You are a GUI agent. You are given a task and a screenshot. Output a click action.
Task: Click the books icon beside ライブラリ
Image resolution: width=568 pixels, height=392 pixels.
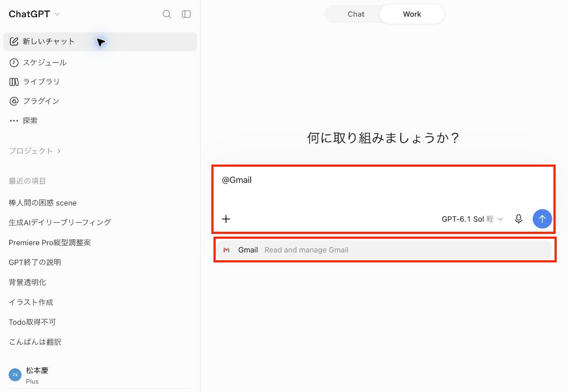click(14, 82)
